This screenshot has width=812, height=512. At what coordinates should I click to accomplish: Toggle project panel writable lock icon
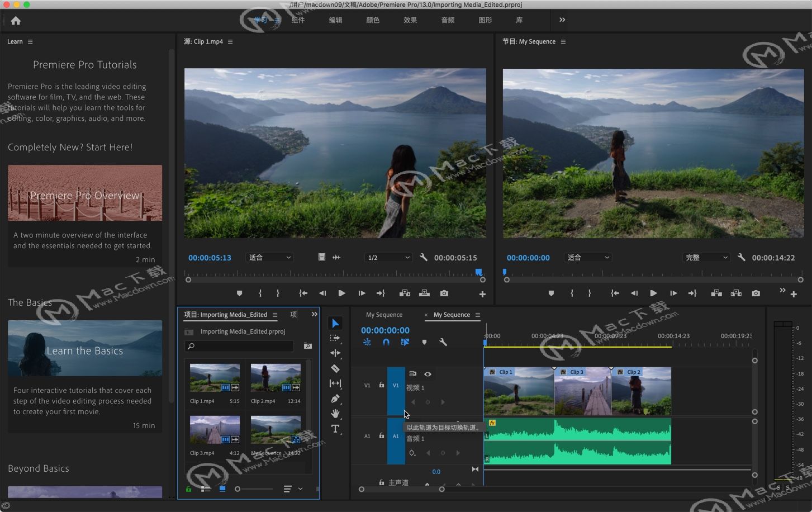[189, 489]
